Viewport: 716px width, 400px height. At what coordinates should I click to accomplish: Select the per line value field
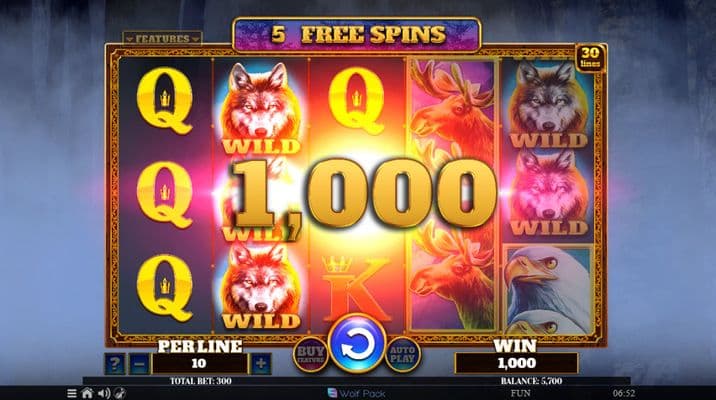[x=199, y=364]
